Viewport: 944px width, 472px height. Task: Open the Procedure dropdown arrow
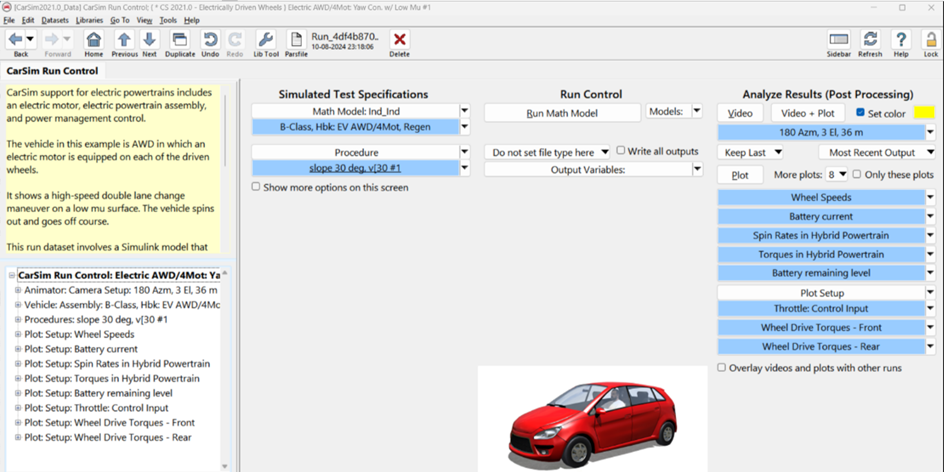click(x=465, y=152)
